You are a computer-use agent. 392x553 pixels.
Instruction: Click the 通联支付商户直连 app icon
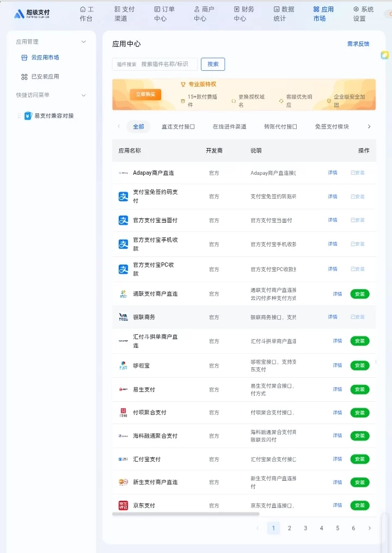pyautogui.click(x=123, y=294)
